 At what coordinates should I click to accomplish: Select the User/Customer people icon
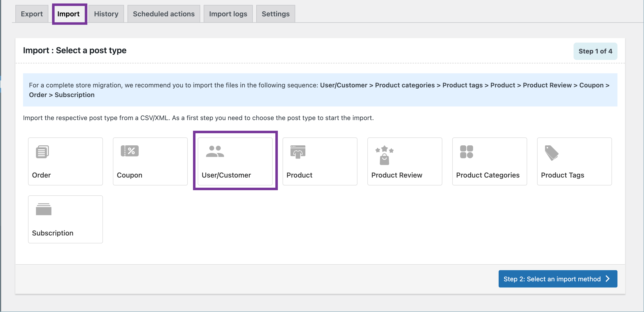(215, 152)
